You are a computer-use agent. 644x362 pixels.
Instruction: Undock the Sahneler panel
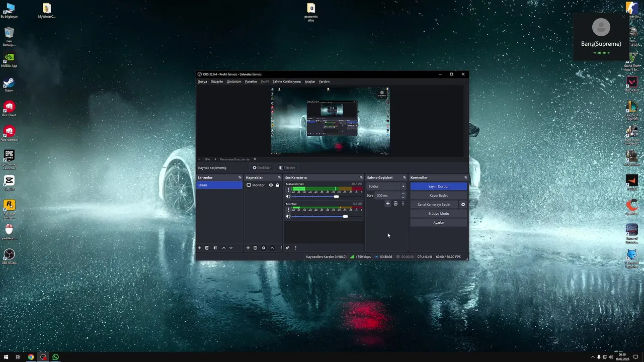[x=240, y=177]
